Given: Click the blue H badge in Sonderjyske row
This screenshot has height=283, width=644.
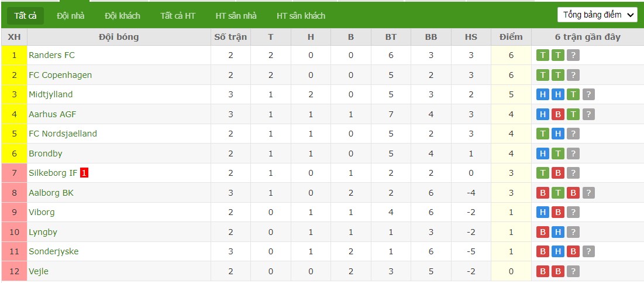Looking at the screenshot, I should click(x=558, y=251).
